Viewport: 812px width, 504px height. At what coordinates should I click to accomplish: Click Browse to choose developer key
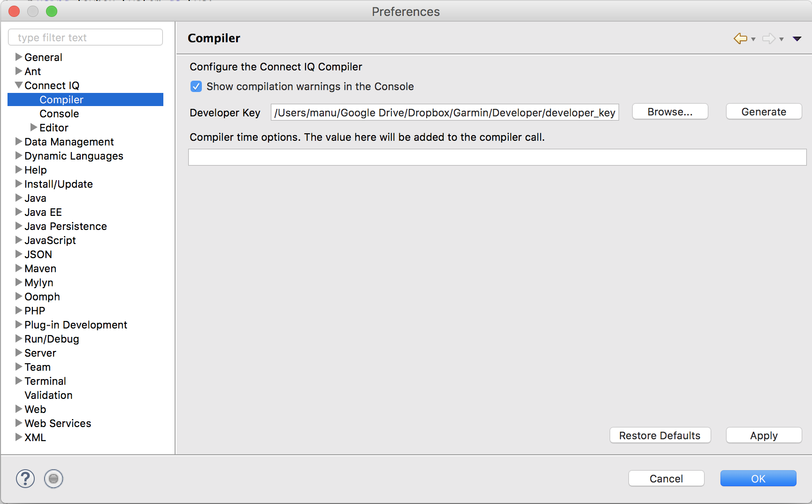click(670, 112)
